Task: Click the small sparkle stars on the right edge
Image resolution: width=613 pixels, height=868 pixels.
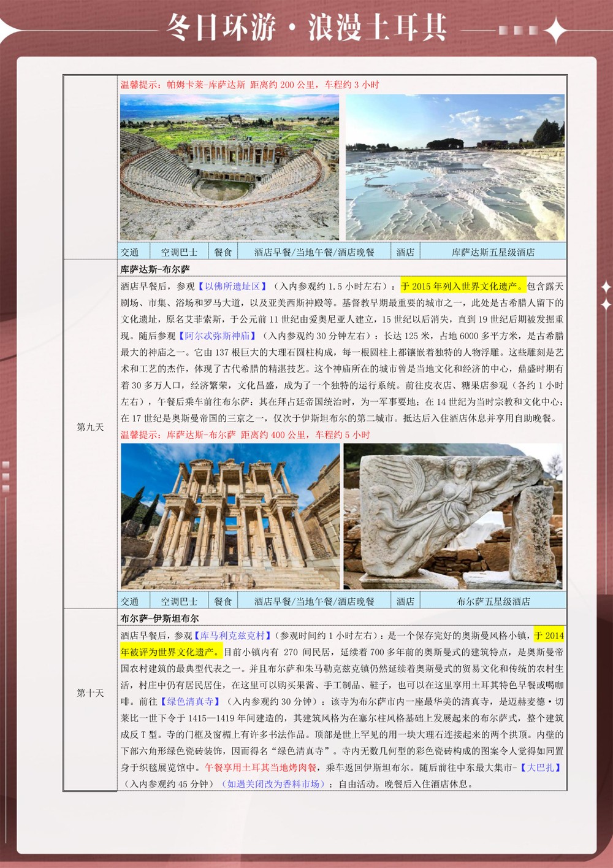Action: (x=606, y=294)
